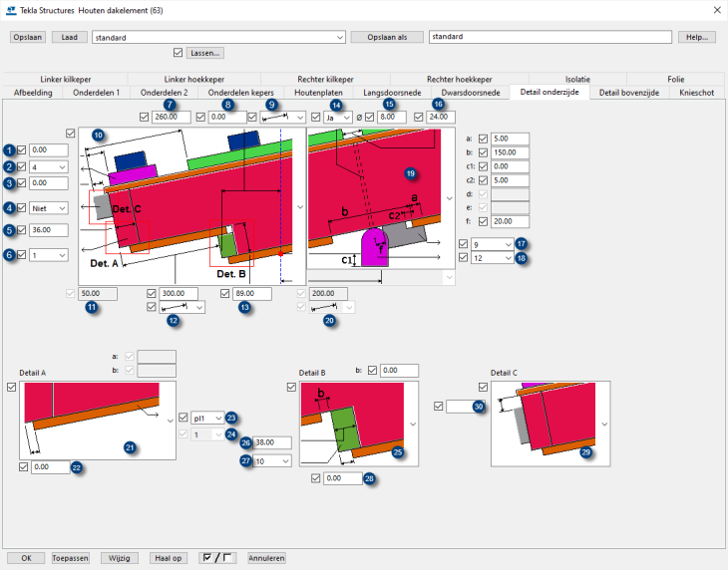The height and width of the screenshot is (570, 728).
Task: Click the callout marker 25 in Detail B
Action: point(398,452)
